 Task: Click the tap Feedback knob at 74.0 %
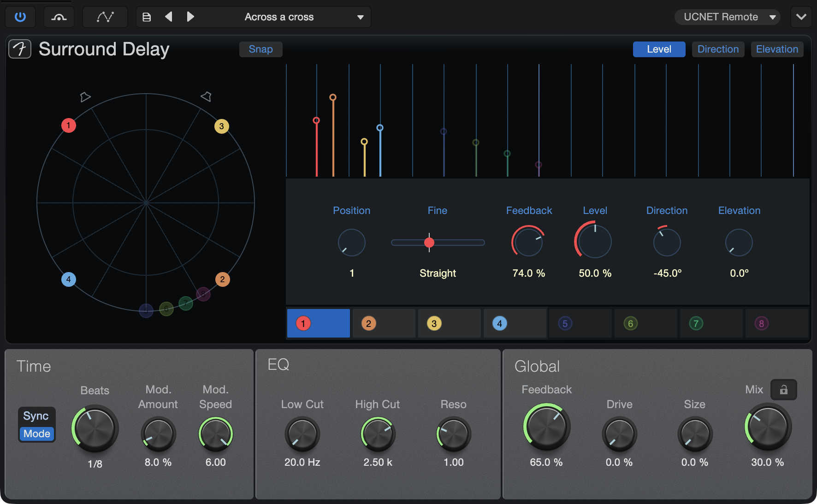pyautogui.click(x=528, y=242)
